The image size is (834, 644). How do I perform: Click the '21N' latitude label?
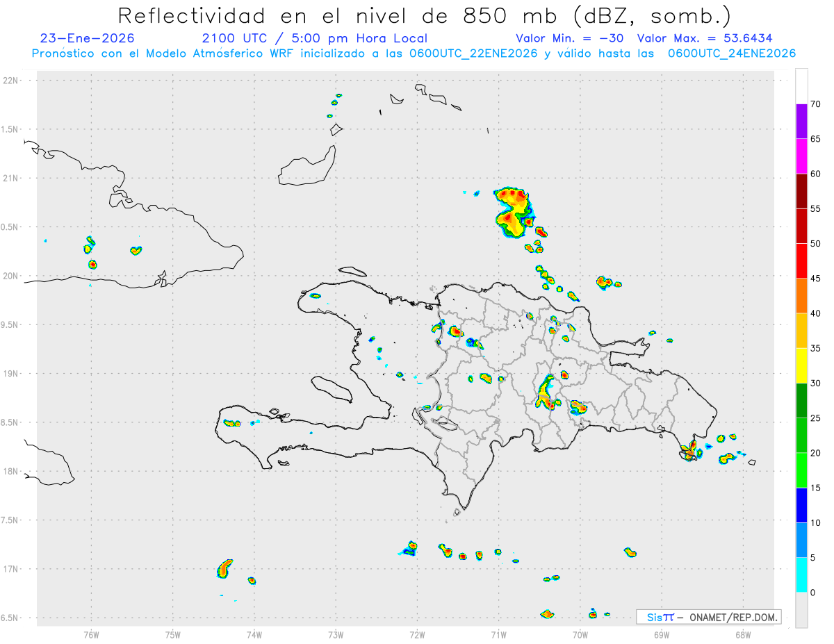pos(12,179)
